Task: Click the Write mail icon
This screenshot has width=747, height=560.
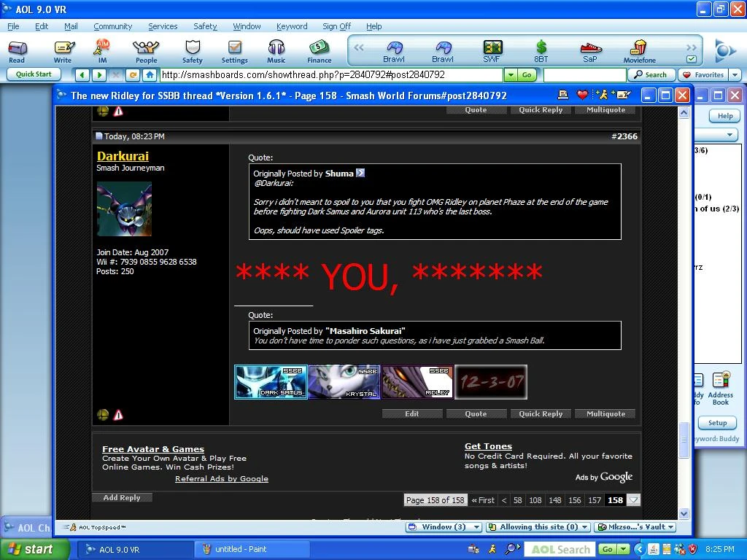Action: [x=63, y=52]
